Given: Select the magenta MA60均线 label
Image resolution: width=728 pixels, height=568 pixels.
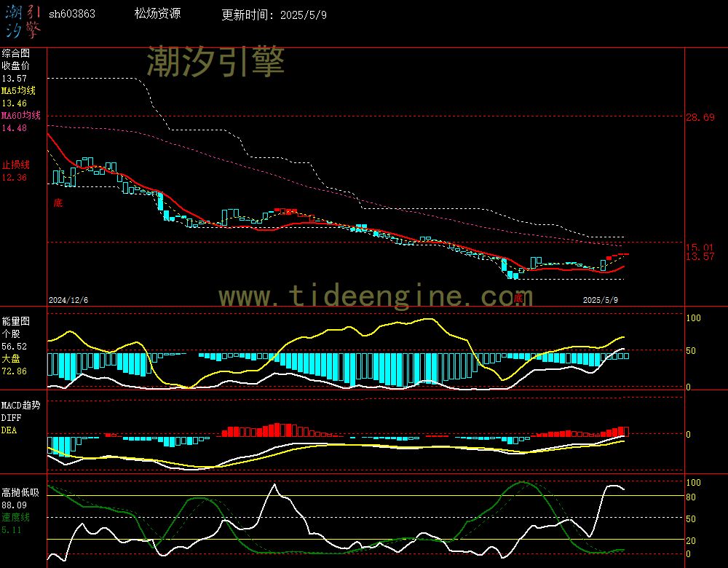Looking at the screenshot, I should (21, 115).
